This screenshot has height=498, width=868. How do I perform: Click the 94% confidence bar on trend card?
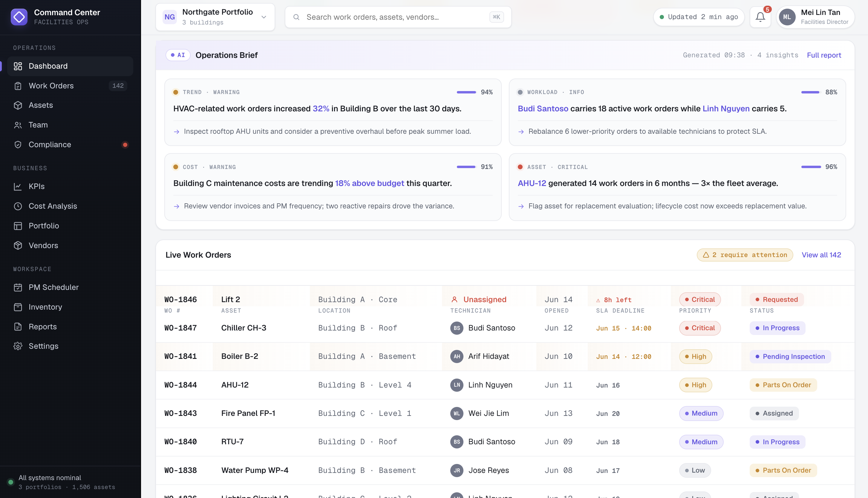pos(466,92)
